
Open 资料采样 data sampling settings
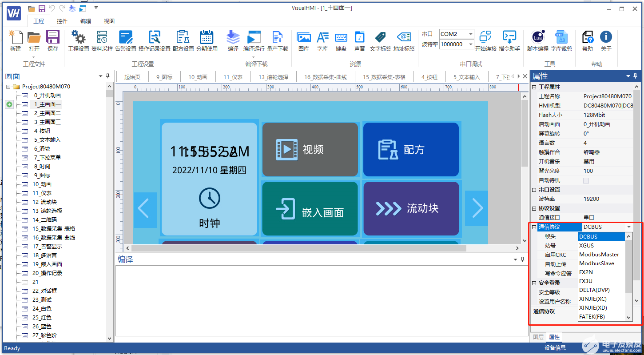pyautogui.click(x=102, y=41)
